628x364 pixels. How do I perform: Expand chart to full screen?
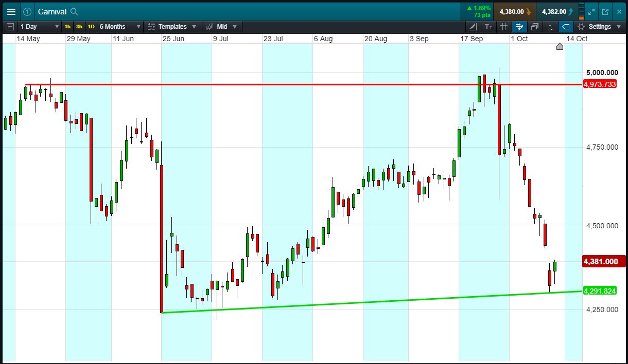(x=591, y=11)
